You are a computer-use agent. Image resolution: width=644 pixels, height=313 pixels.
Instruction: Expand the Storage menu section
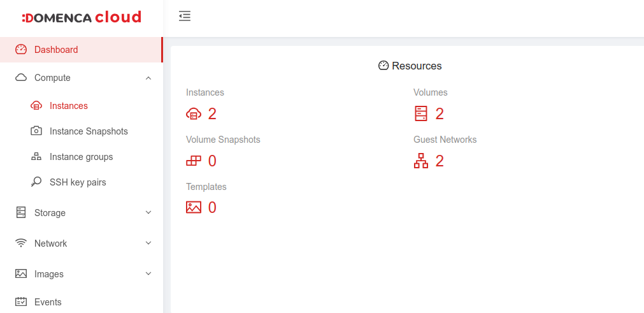tap(148, 213)
